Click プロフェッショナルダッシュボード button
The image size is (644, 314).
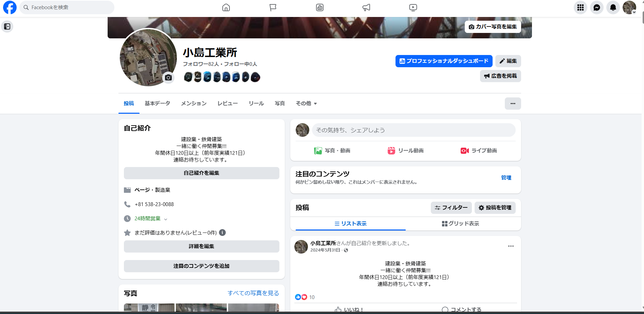point(444,61)
